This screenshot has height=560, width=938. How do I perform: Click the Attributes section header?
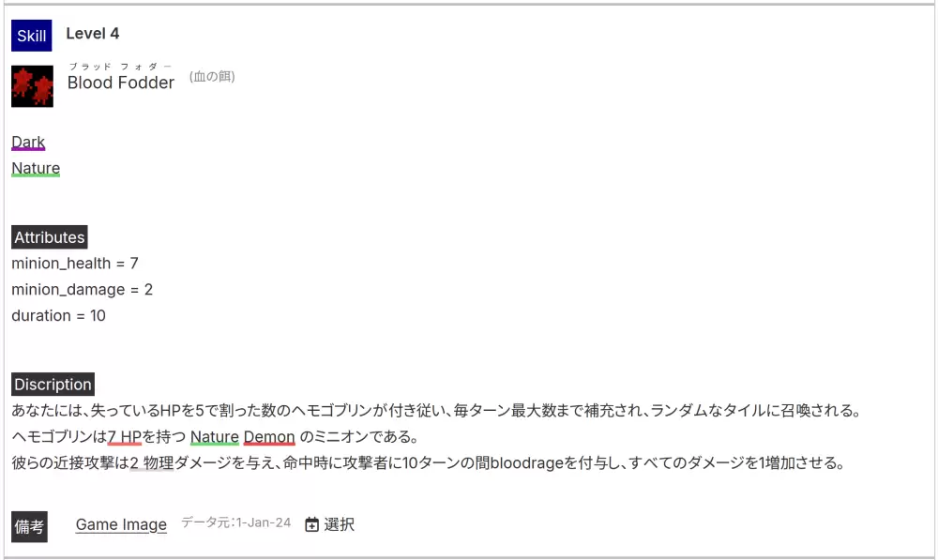click(x=50, y=237)
